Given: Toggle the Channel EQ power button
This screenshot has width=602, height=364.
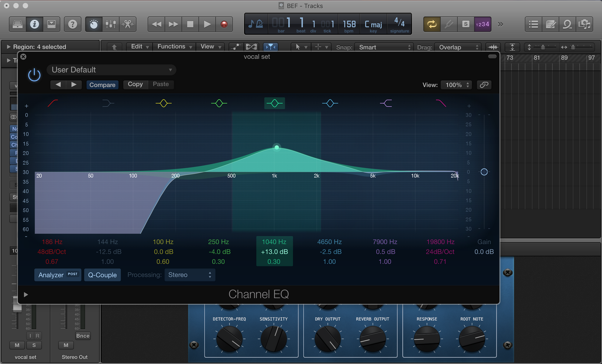Looking at the screenshot, I should click(33, 75).
